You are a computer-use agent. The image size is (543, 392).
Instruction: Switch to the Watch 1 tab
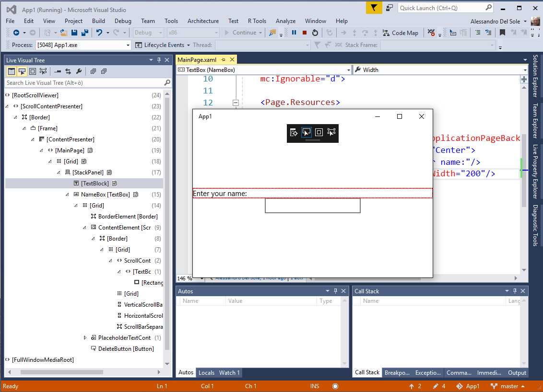pos(229,372)
